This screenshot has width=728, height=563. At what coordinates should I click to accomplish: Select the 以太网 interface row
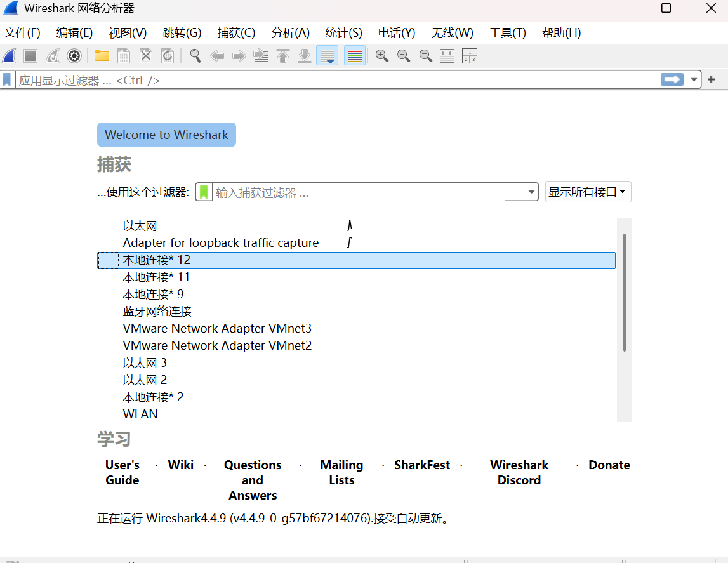pos(357,226)
